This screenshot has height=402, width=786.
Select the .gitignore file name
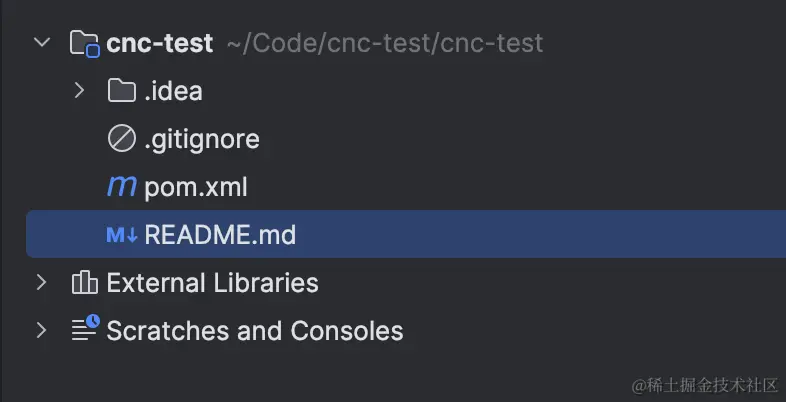[202, 139]
